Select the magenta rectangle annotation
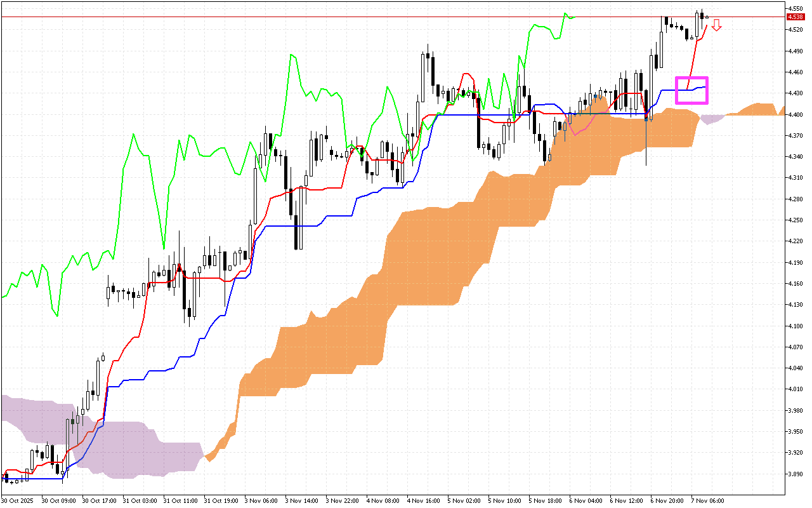Image resolution: width=812 pixels, height=508 pixels. click(691, 78)
